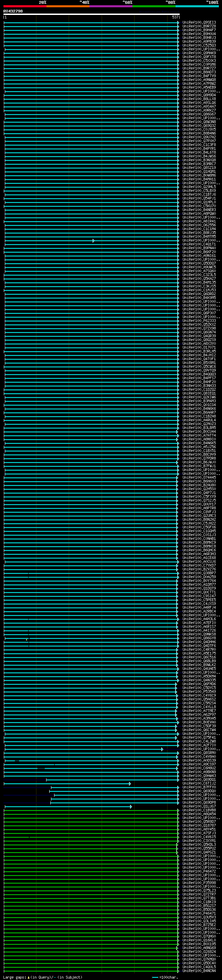This screenshot has width=222, height=980.
Task: Open hit UniRef100_B9H4F7 label
Action: click(199, 30)
